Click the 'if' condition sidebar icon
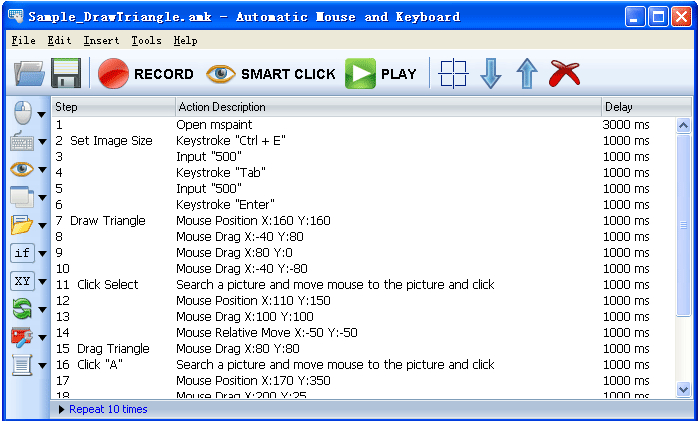The height and width of the screenshot is (421, 700). [x=21, y=253]
